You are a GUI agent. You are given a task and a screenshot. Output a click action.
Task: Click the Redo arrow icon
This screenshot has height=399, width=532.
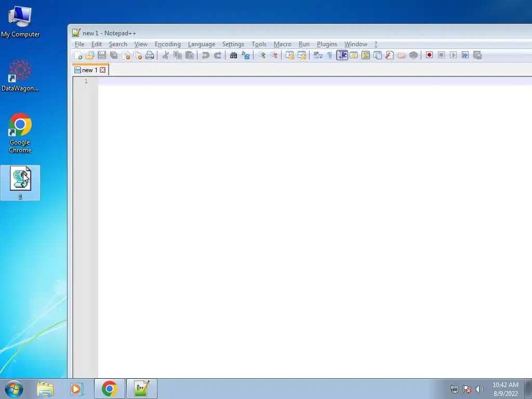pos(218,55)
